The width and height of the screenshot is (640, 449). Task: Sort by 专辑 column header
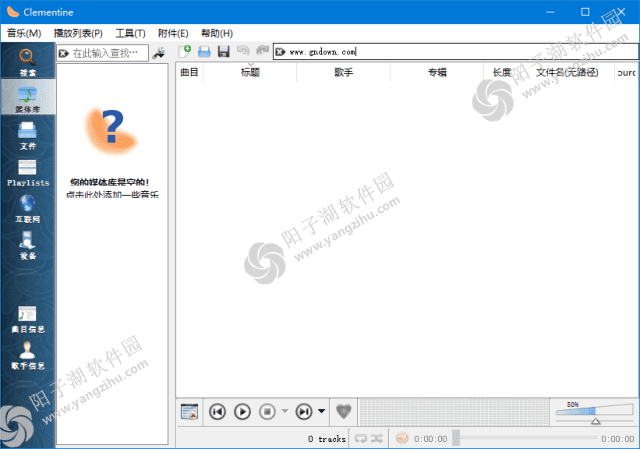(437, 72)
